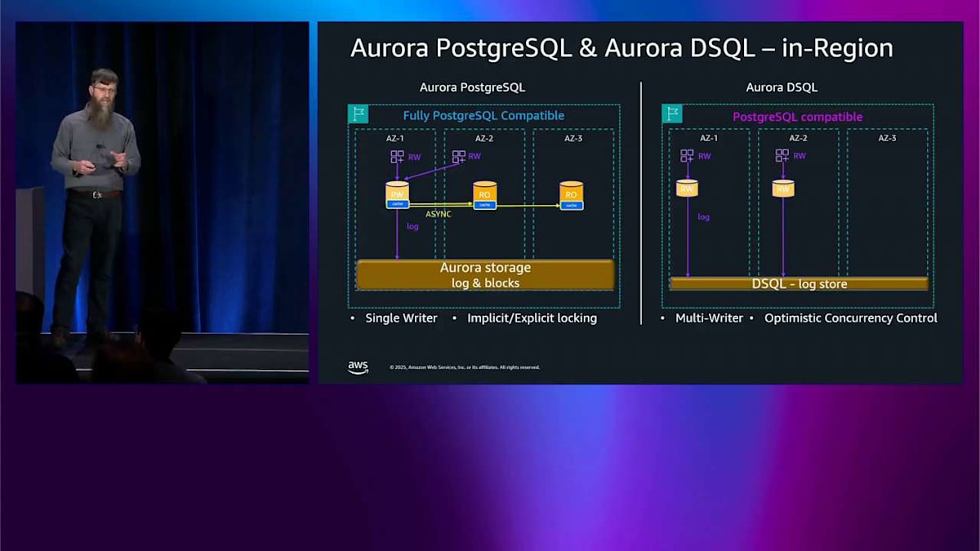Image resolution: width=980 pixels, height=551 pixels.
Task: Click the "Optimistic Concurrency Control" bullet
Action: (x=851, y=318)
